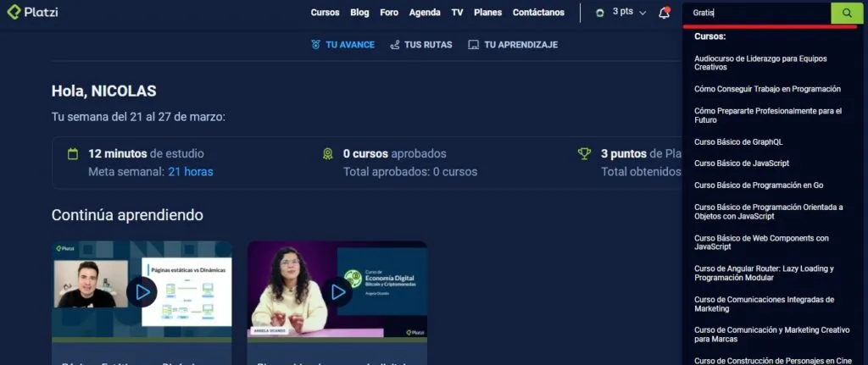Play the Páginas estáticas vs Dinámicas video
This screenshot has width=868, height=365.
coord(142,292)
